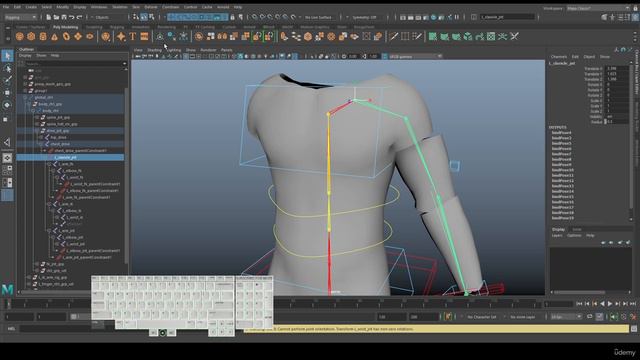Collapse chest_drive node in Outliner
Screen dimensions: 640x360
pyautogui.click(x=41, y=144)
